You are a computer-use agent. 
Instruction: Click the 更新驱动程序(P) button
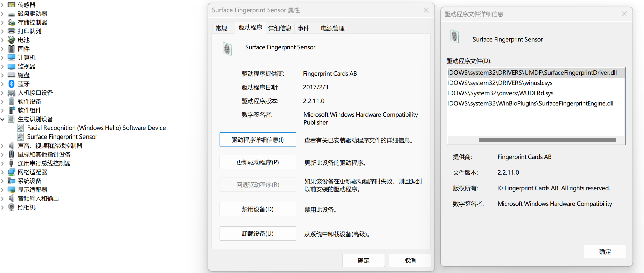click(x=257, y=162)
